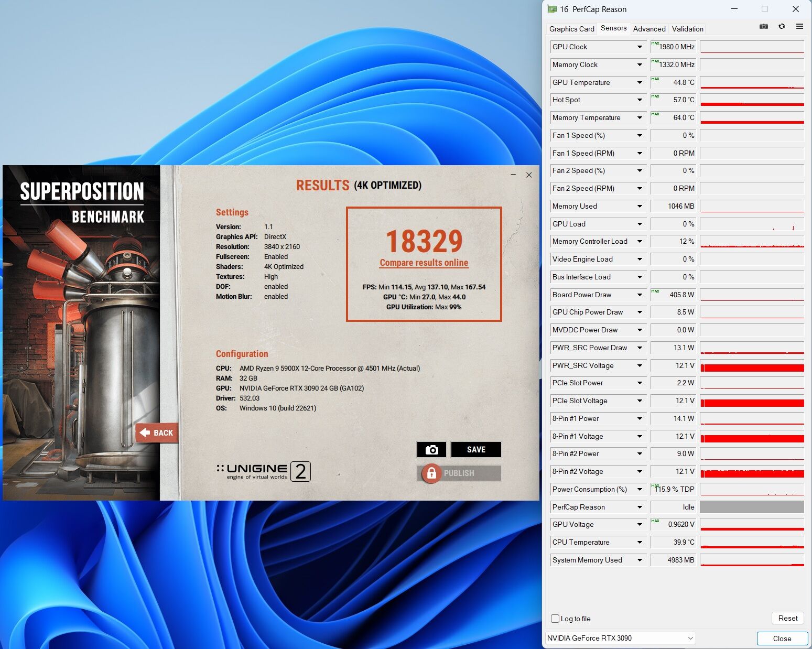Click the PerfCap Reason gray graph bar
812x649 pixels.
click(x=752, y=507)
